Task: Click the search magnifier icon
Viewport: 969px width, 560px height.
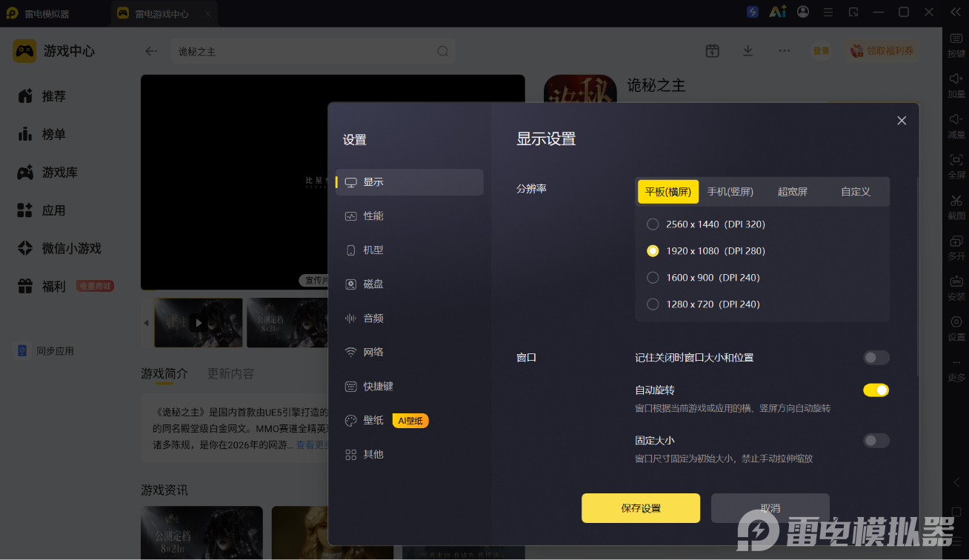Action: point(443,51)
